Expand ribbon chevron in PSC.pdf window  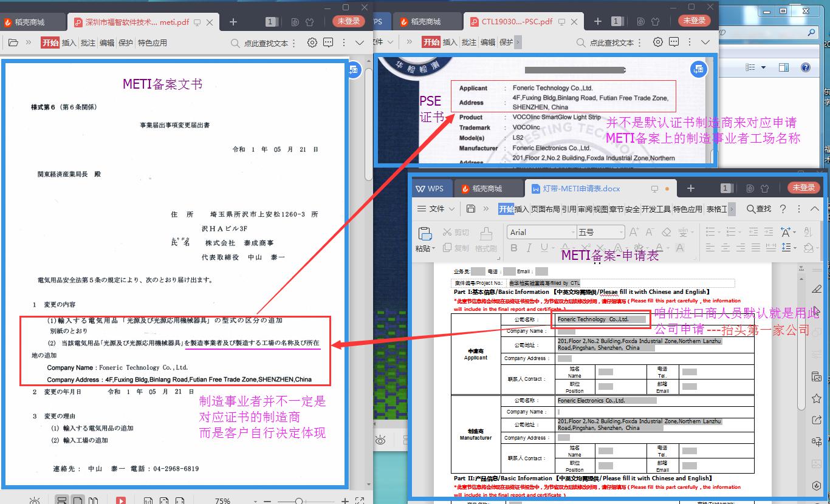(x=705, y=43)
